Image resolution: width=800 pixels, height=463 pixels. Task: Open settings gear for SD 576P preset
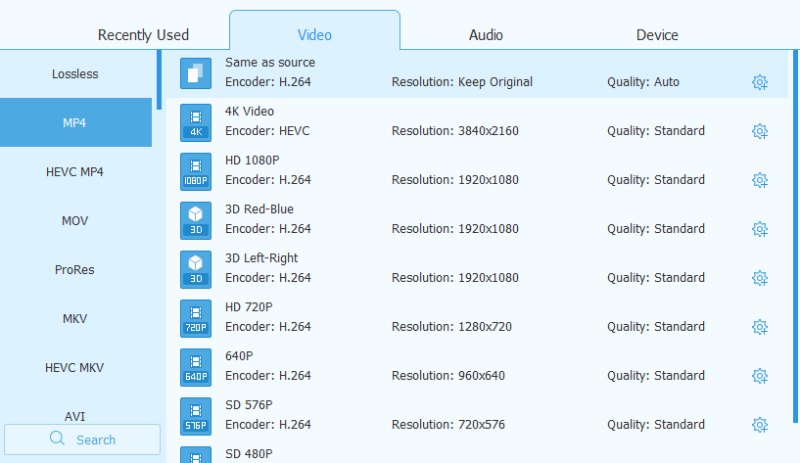pyautogui.click(x=760, y=425)
